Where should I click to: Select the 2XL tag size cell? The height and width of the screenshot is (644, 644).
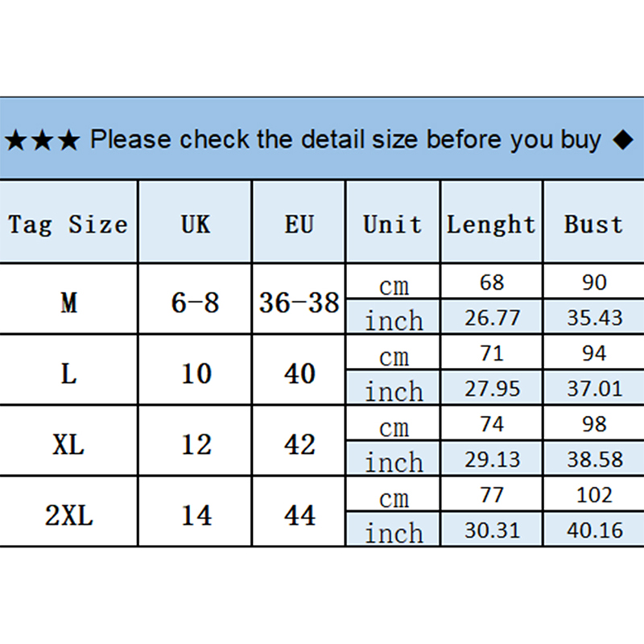coord(69,514)
